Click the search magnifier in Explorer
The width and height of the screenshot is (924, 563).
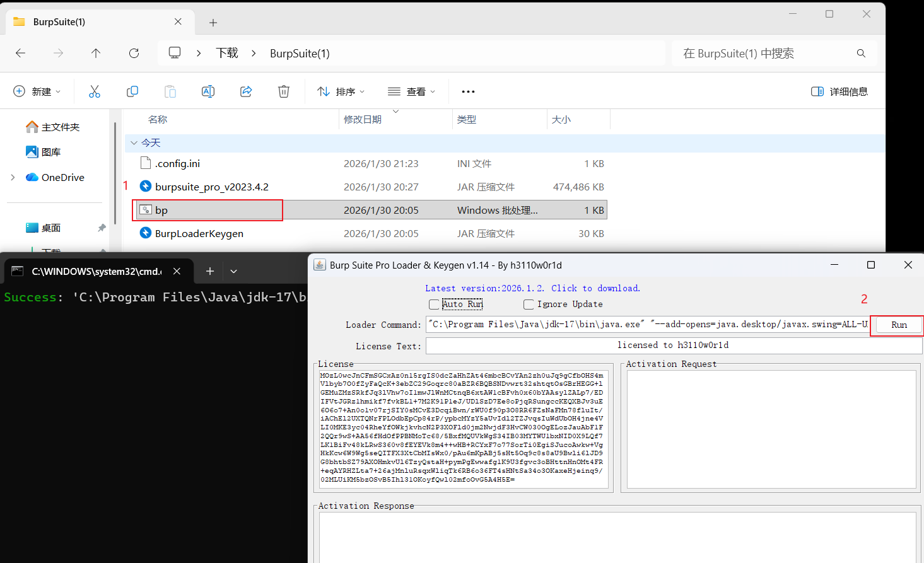(x=861, y=54)
